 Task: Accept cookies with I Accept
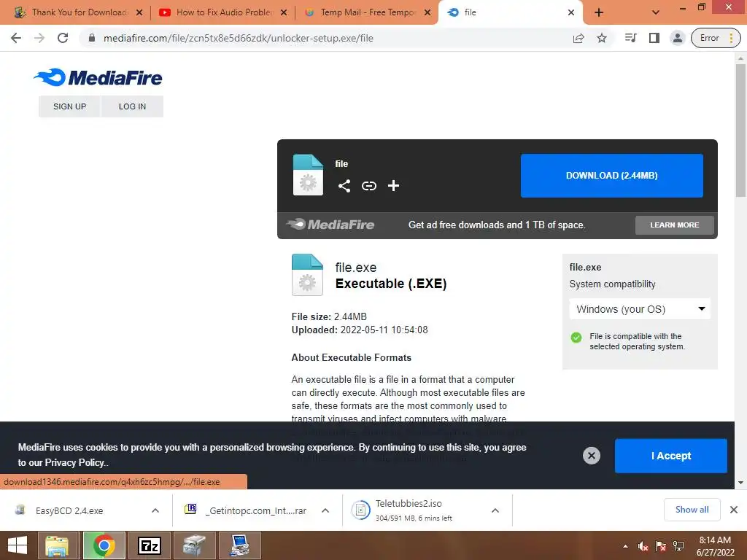671,456
